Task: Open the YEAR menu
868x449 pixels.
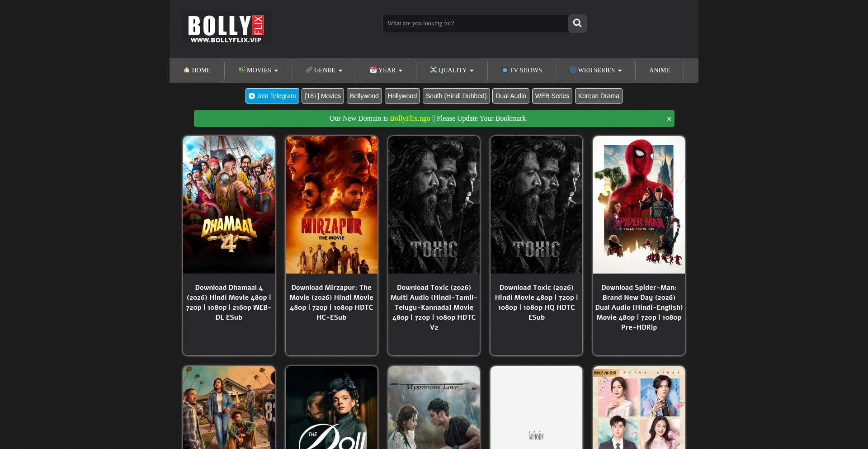Action: pos(386,70)
